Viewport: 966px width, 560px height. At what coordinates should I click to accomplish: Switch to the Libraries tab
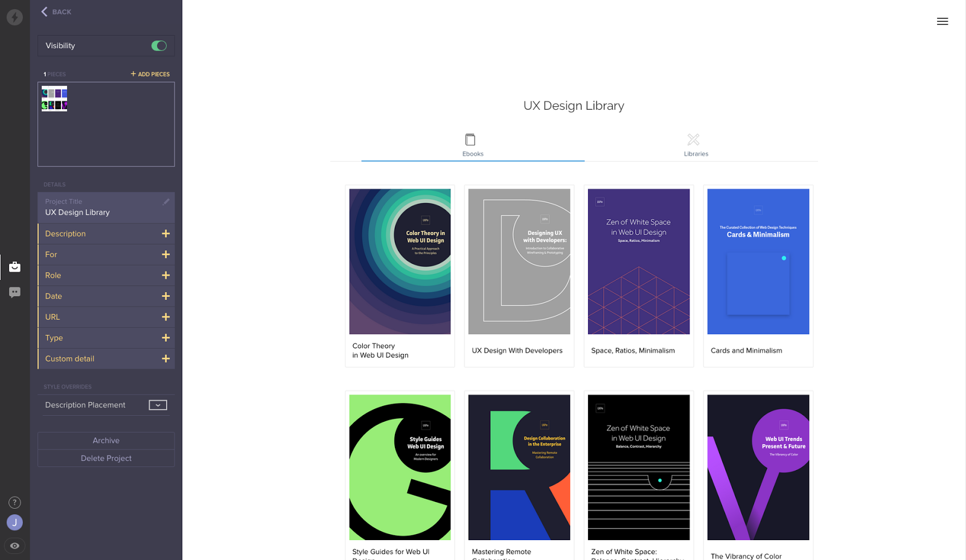point(696,153)
